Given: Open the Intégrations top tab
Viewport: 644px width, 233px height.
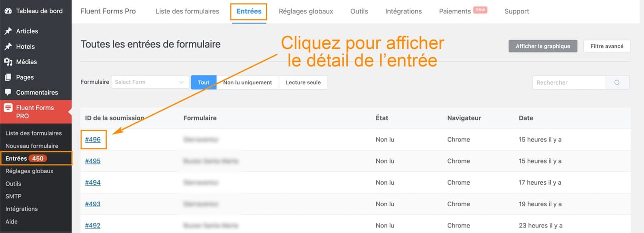Looking at the screenshot, I should coord(403,11).
